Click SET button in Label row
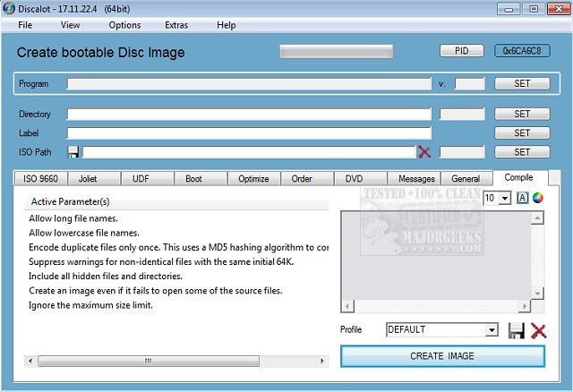The width and height of the screenshot is (573, 392). [522, 133]
